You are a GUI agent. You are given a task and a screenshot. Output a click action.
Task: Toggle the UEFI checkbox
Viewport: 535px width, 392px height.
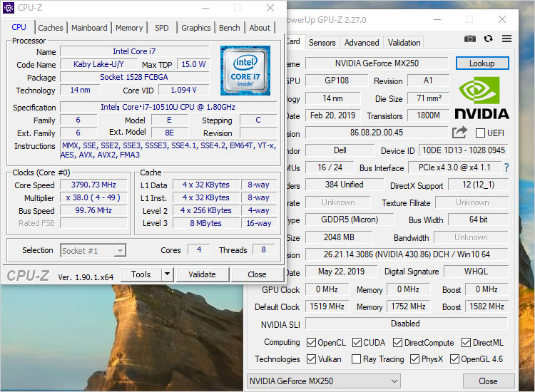(x=480, y=133)
